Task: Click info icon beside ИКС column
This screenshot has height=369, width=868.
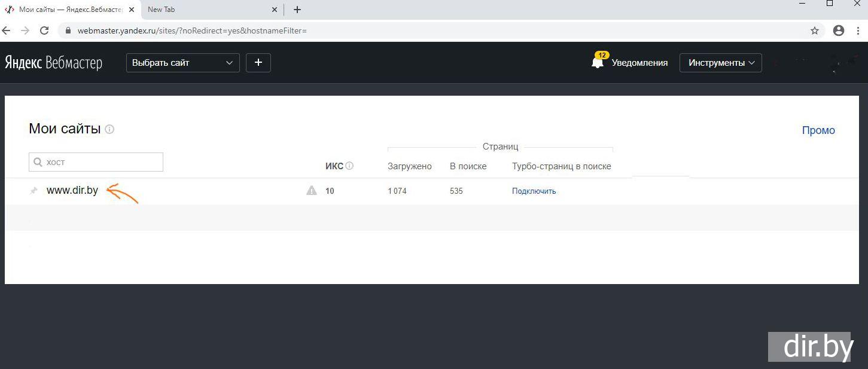Action: (349, 166)
